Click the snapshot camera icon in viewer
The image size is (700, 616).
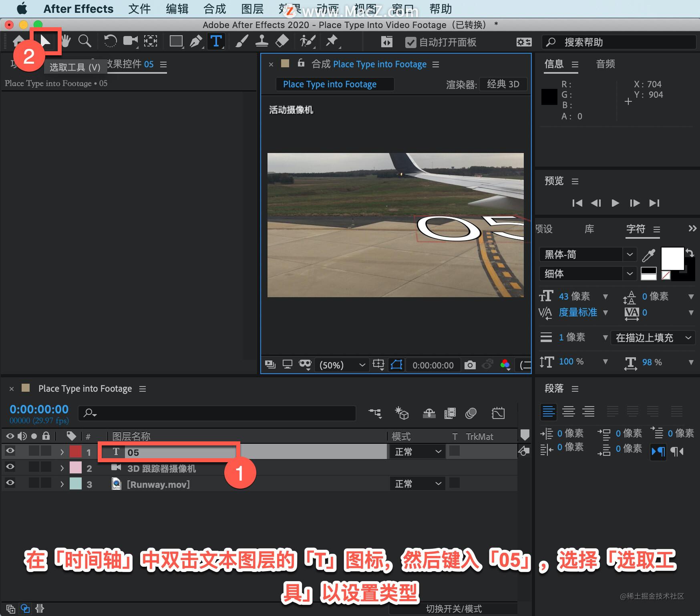click(x=470, y=365)
